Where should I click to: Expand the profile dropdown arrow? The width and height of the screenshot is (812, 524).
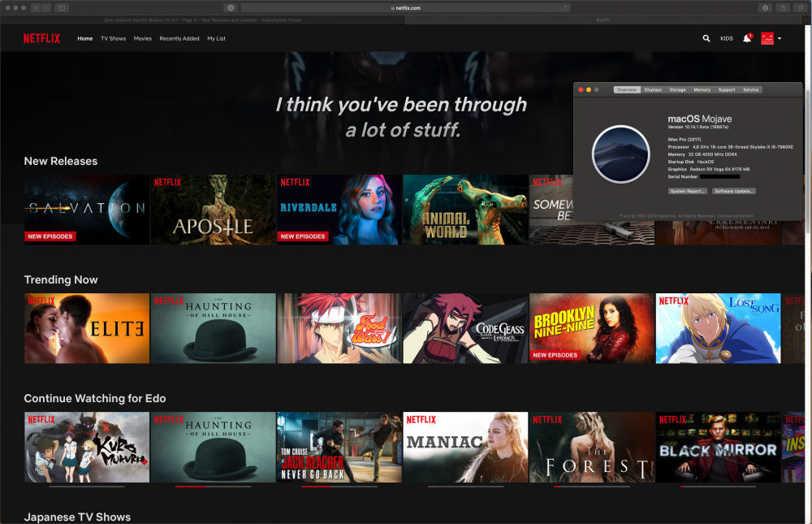pos(780,38)
